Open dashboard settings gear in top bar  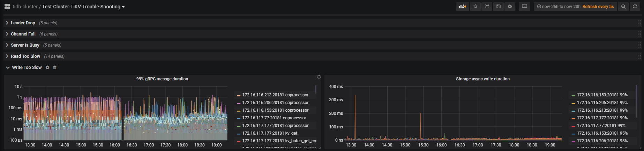pos(510,7)
